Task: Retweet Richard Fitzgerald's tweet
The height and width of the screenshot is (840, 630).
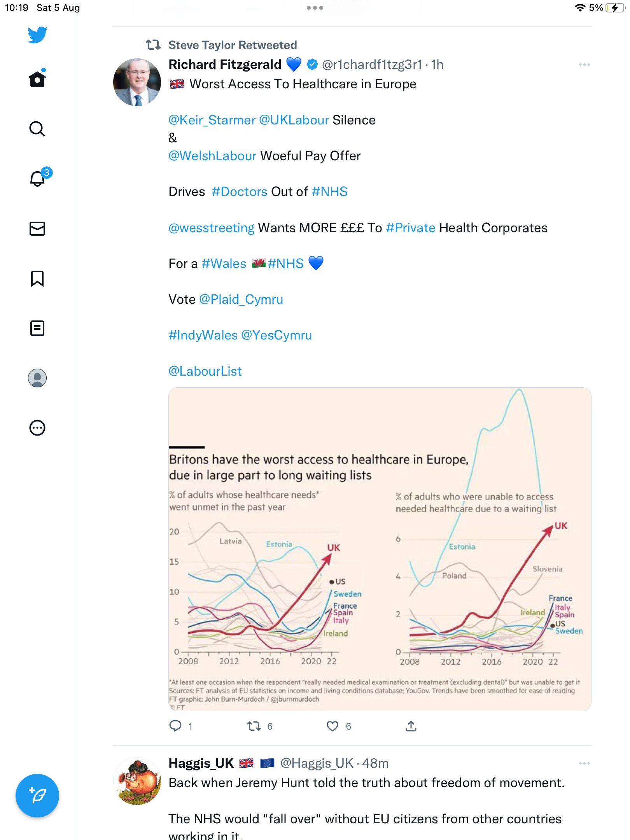Action: click(254, 726)
